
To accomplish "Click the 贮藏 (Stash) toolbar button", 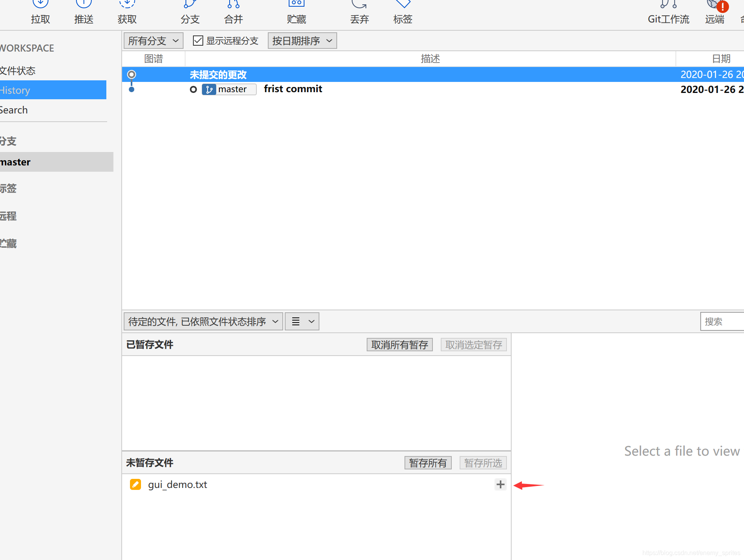I will (x=296, y=12).
